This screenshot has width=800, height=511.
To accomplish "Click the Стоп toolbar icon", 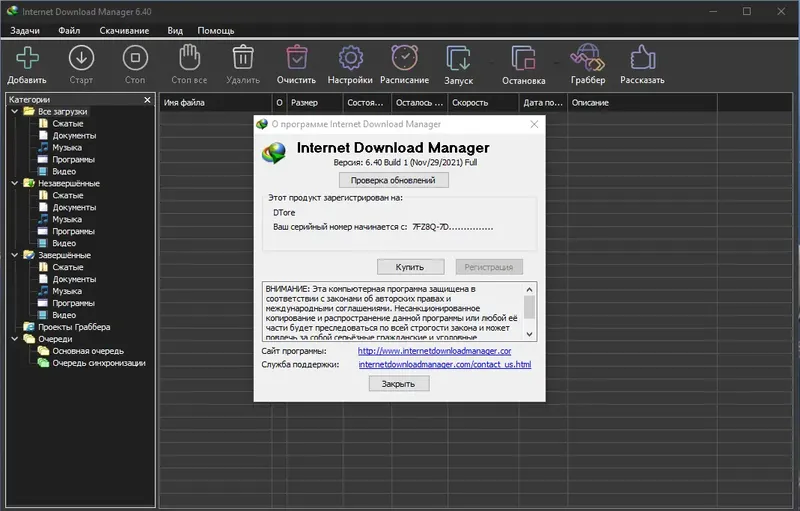I will point(135,58).
